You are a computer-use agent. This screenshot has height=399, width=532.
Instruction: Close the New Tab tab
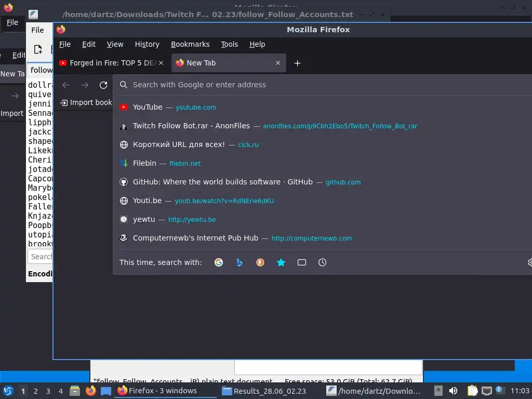click(x=278, y=63)
